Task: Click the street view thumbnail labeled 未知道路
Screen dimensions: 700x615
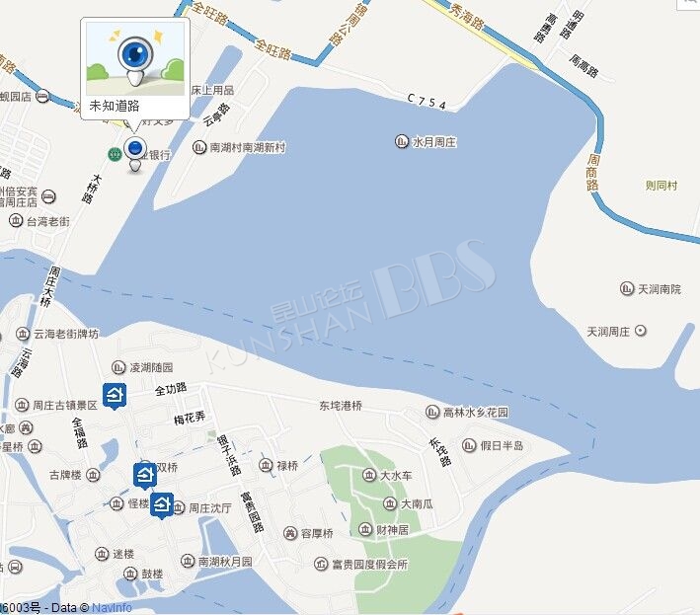Action: 135,58
